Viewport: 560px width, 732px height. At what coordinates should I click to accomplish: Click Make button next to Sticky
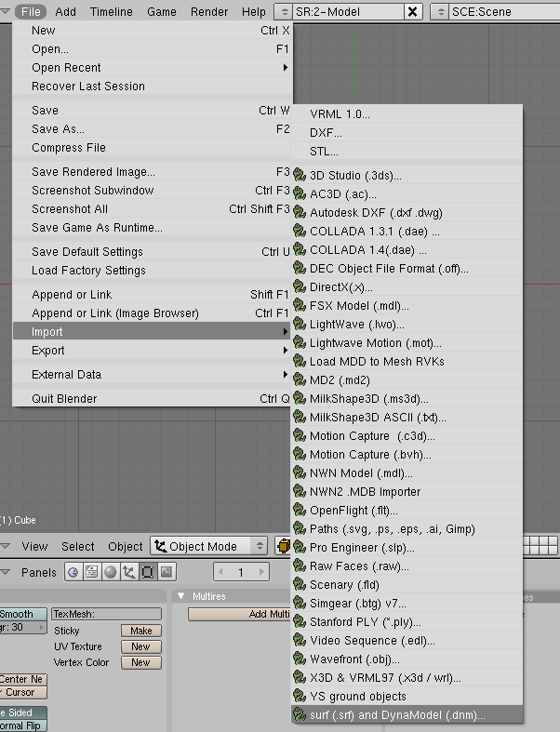coord(141,631)
